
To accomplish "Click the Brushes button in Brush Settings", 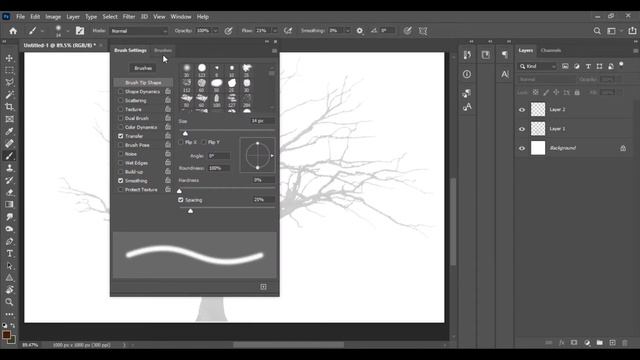I will [x=143, y=68].
